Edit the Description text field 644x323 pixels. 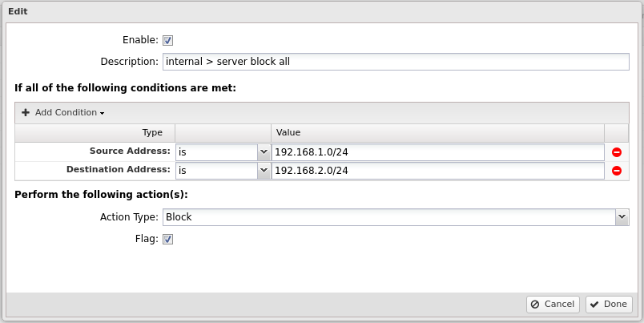point(396,62)
